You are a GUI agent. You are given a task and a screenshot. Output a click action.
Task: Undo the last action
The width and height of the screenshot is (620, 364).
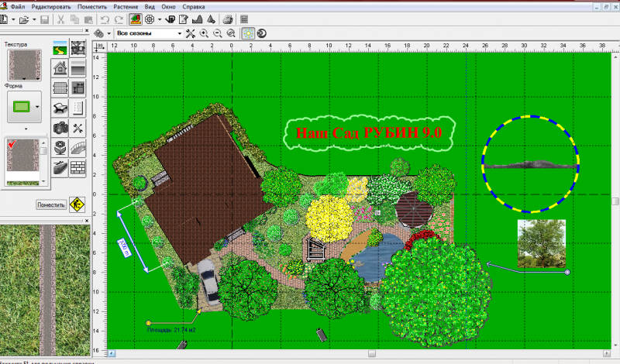105,19
